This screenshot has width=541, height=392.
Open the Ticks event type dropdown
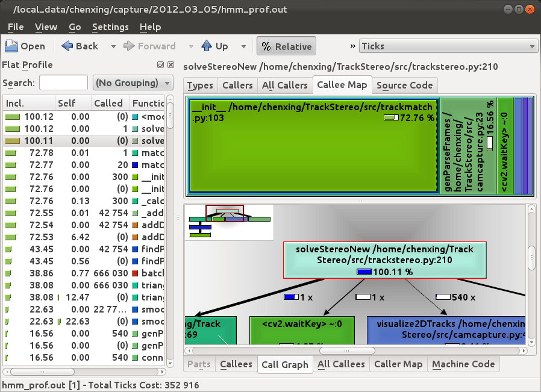[530, 46]
